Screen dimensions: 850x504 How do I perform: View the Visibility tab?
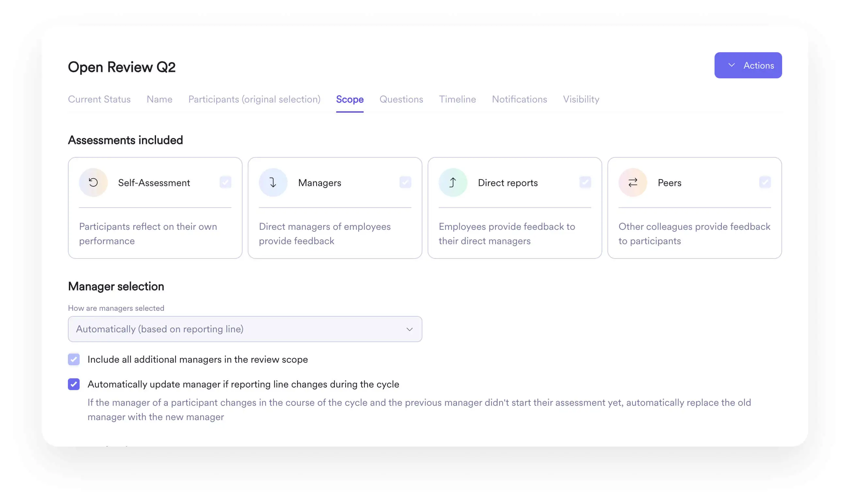pos(581,99)
